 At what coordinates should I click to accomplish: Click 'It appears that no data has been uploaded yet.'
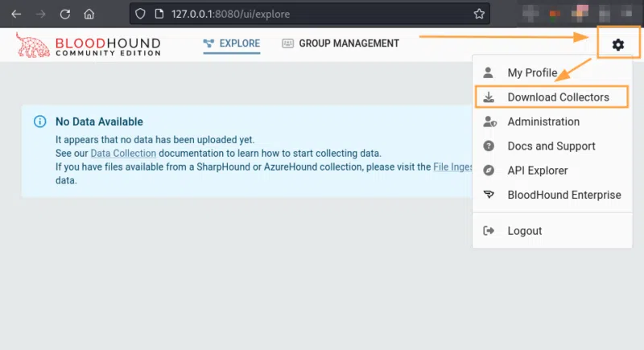[x=155, y=139]
